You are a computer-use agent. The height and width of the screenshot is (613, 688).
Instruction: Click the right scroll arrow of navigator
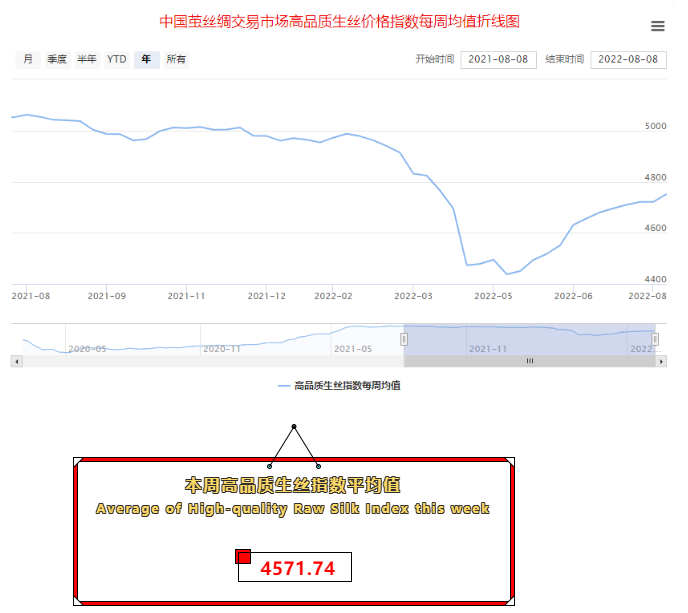click(x=662, y=361)
